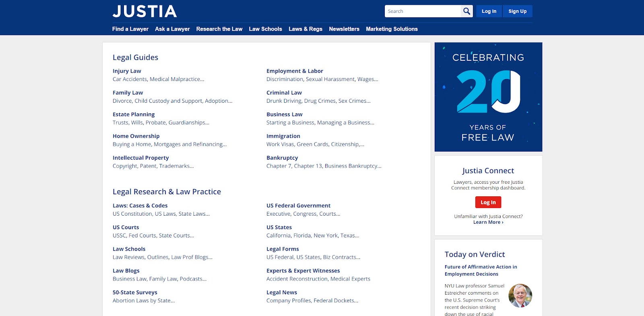The width and height of the screenshot is (644, 316).
Task: Click the State Courts sublink
Action: 176,236
